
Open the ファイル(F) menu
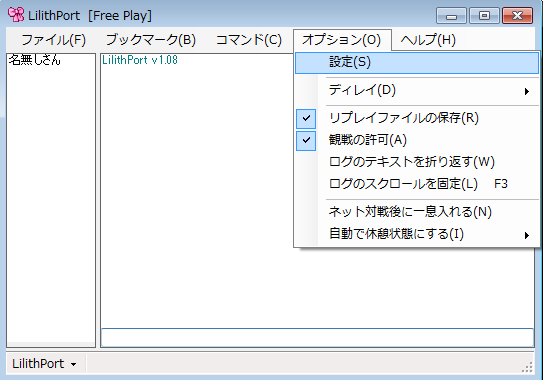tap(53, 40)
